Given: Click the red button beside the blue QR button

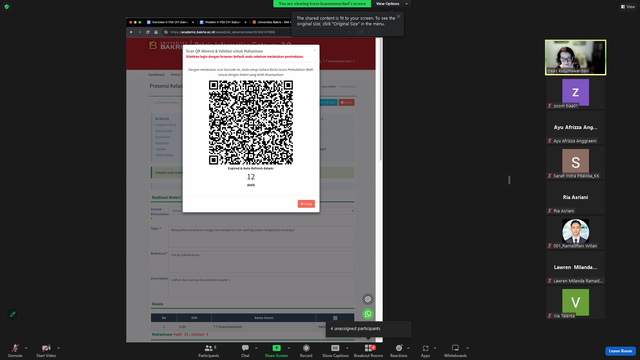Looking at the screenshot, I should tap(347, 102).
